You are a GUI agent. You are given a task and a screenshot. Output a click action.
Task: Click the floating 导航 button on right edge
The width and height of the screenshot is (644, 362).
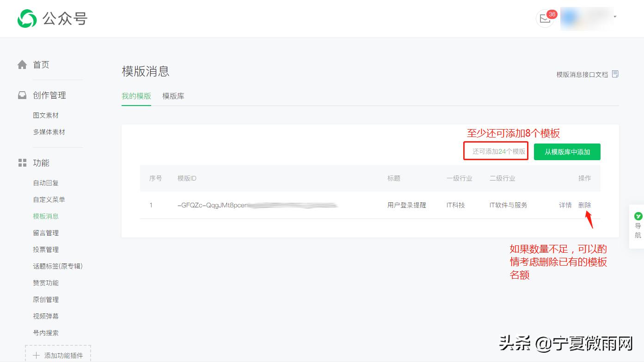click(x=638, y=226)
